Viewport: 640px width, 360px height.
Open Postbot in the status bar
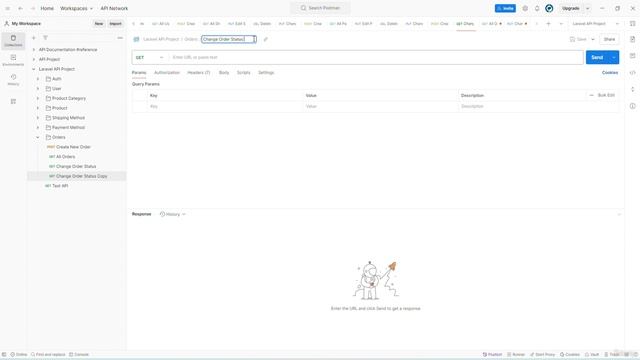click(x=492, y=355)
